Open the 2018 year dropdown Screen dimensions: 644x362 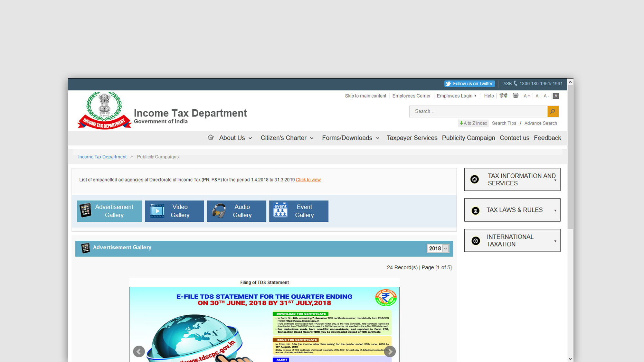coord(438,248)
